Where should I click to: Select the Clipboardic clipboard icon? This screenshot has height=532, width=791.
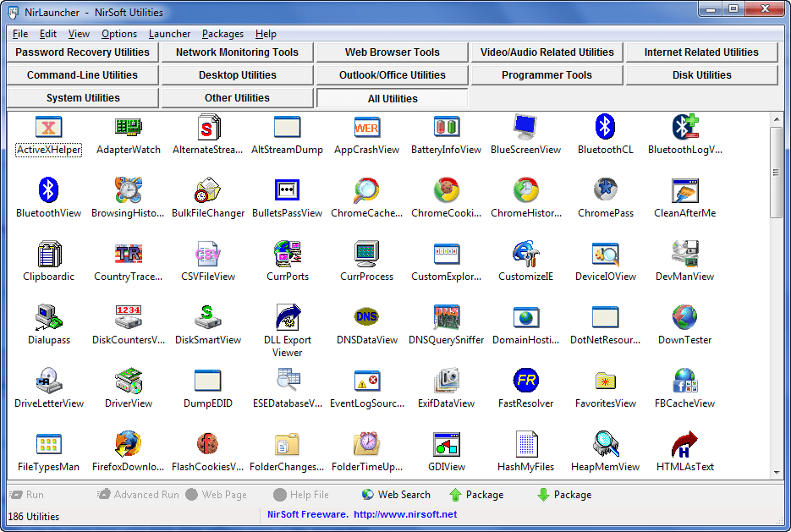click(48, 254)
